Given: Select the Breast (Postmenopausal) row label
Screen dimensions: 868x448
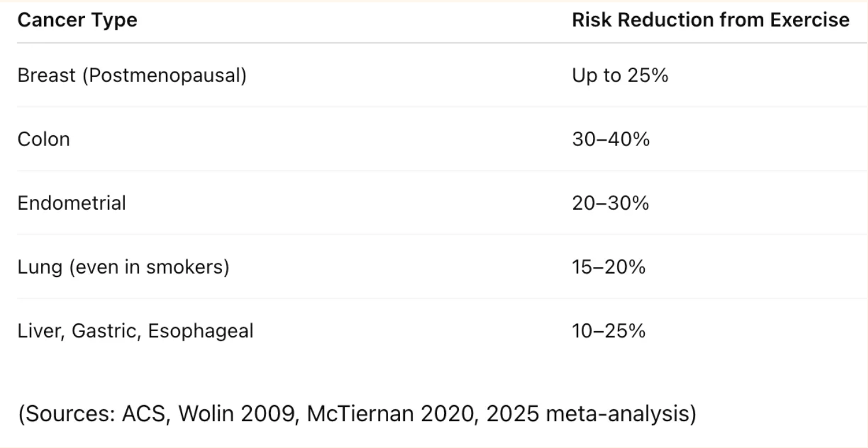Looking at the screenshot, I should pos(132,76).
